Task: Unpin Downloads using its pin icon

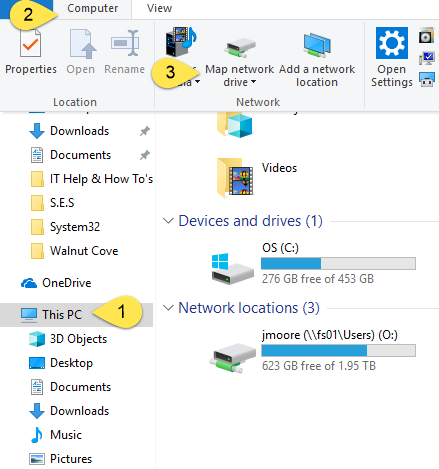Action: pyautogui.click(x=145, y=131)
